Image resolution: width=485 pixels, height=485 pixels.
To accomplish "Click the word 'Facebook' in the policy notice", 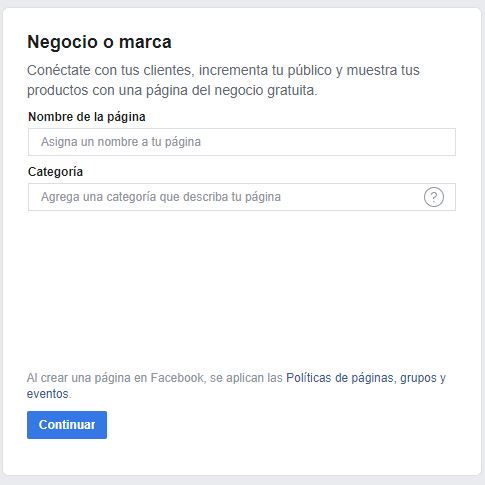I will pos(177,378).
